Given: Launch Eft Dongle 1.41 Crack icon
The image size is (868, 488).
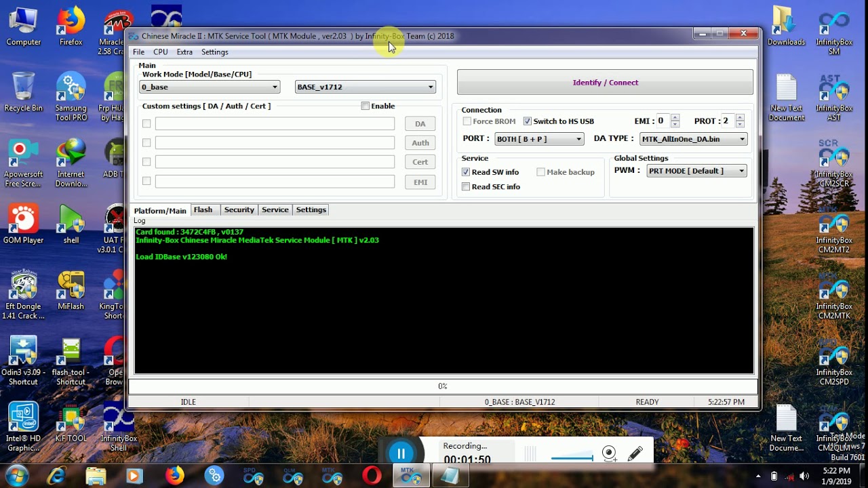Looking at the screenshot, I should tap(24, 296).
